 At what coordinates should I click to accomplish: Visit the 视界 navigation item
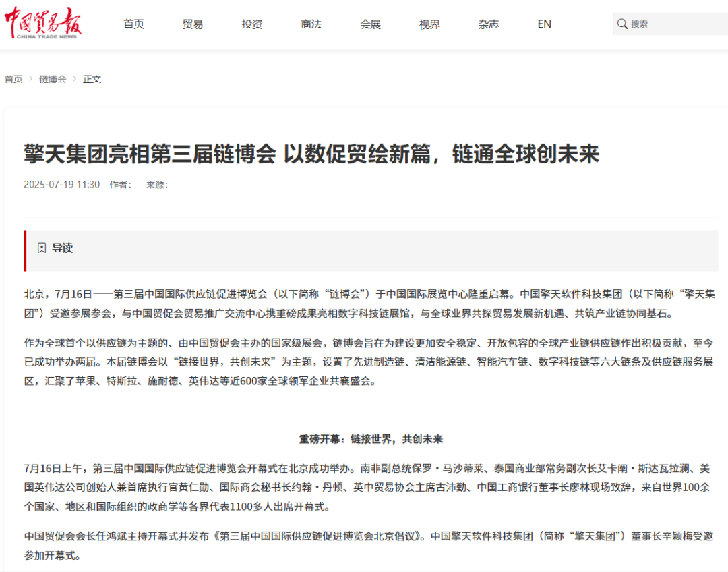coord(429,24)
